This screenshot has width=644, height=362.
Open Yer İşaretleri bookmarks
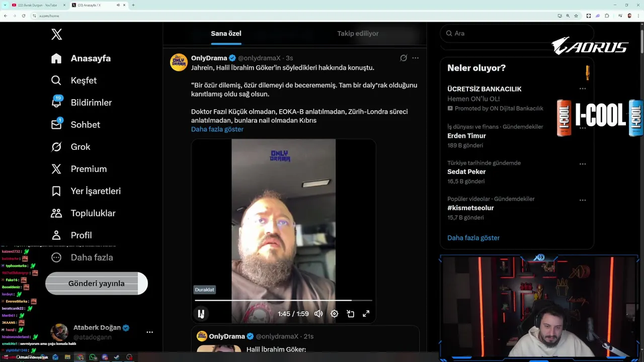[86, 191]
